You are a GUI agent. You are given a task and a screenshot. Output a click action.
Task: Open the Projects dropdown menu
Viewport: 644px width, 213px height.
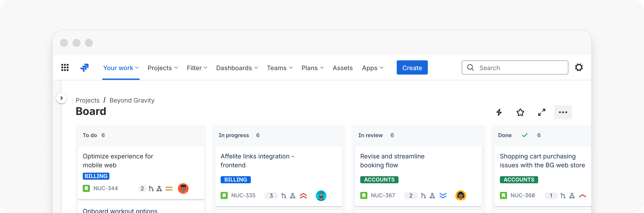163,68
